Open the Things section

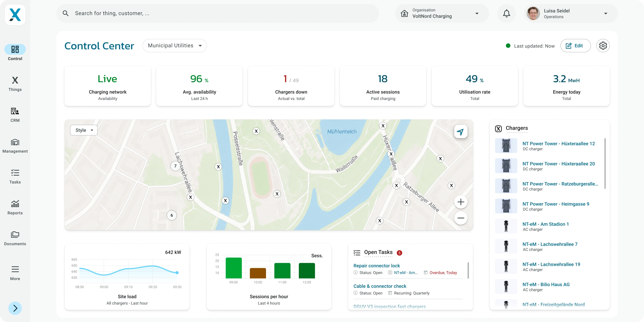click(x=15, y=84)
